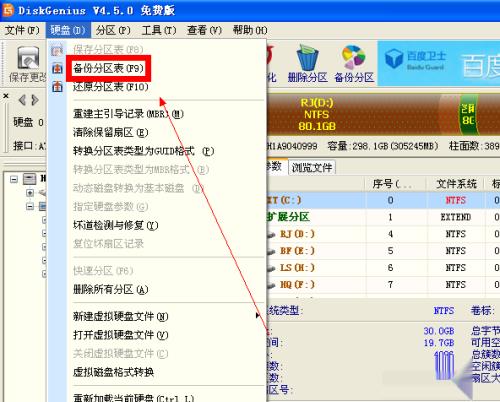Viewport: 500px width, 402px height.
Task: Click the 容量:298.1GB(305245MB) disk info text
Action: pos(383,146)
